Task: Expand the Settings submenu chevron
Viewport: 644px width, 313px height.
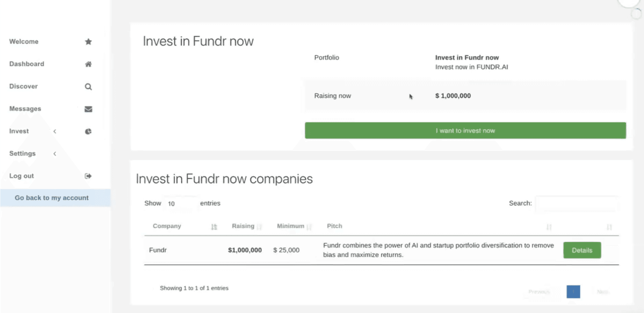Action: (55, 154)
